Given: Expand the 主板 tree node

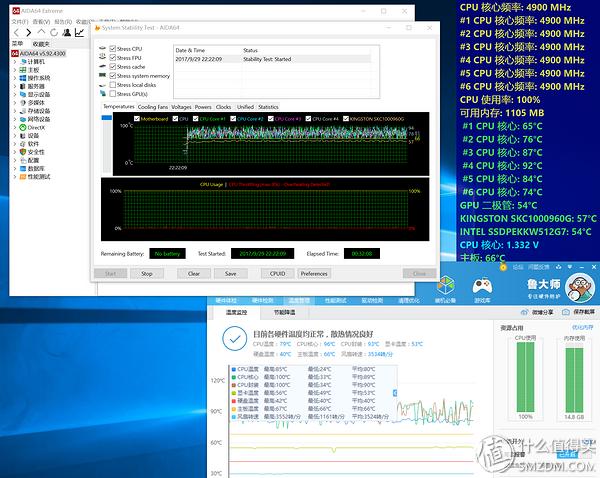Looking at the screenshot, I should tap(15, 70).
